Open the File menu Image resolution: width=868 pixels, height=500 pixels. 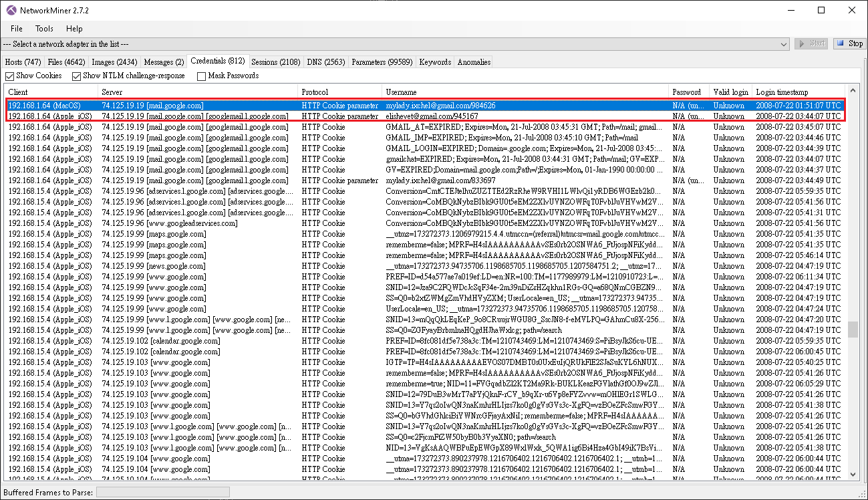17,29
